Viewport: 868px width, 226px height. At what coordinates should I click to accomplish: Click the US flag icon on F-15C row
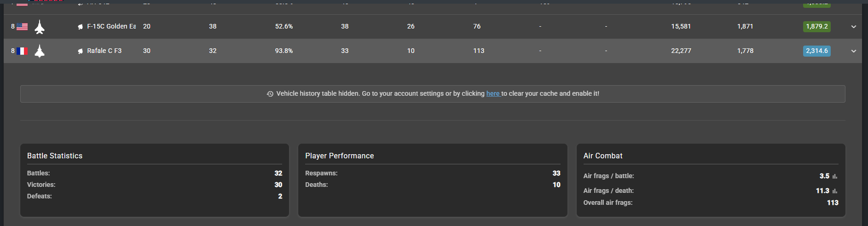pos(22,27)
